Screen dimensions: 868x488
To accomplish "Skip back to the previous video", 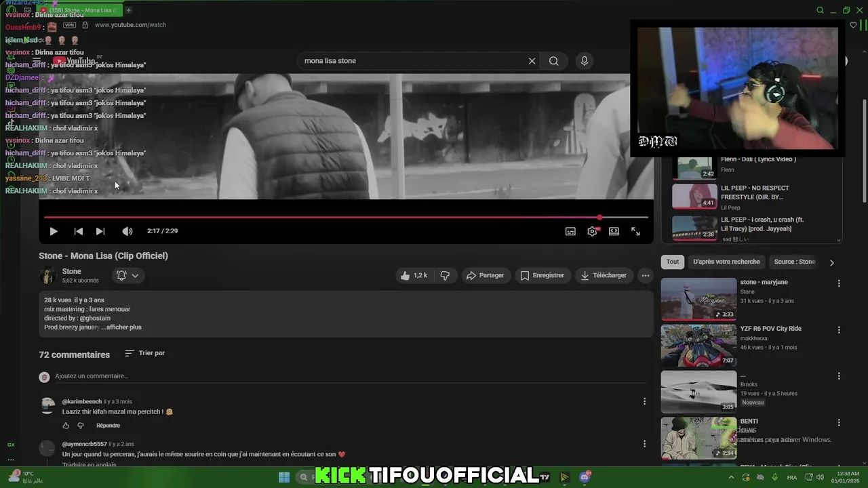I will 79,231.
